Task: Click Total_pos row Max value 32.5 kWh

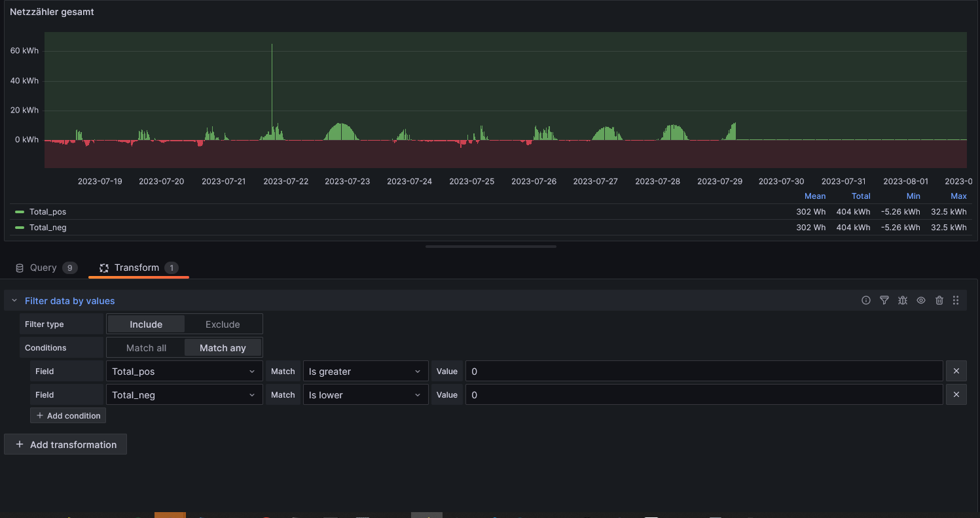Action: (949, 212)
